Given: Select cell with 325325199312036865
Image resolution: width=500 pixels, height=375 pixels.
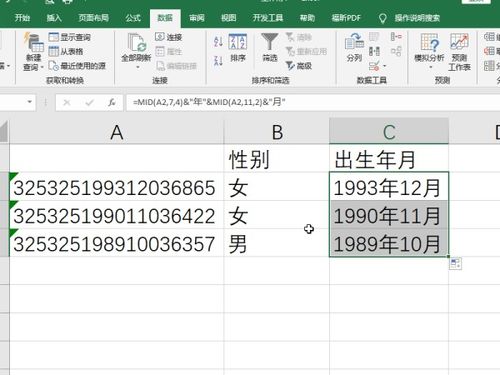Looking at the screenshot, I should 117,187.
